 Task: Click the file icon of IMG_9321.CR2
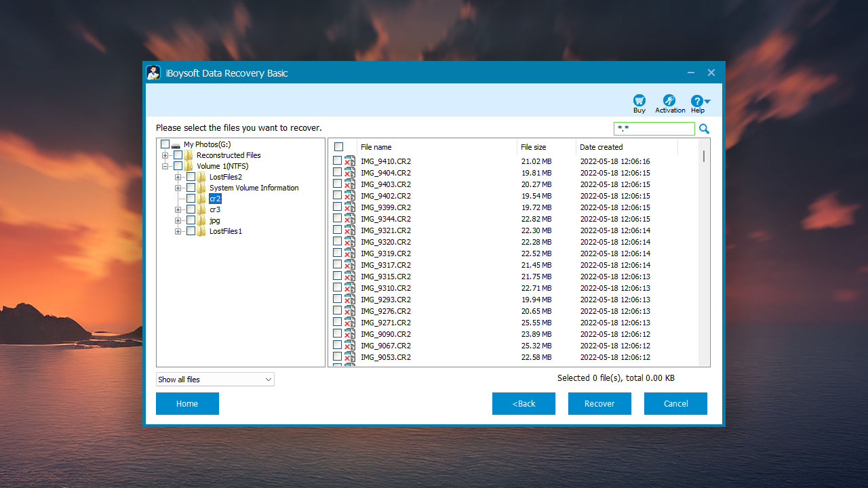(x=350, y=230)
